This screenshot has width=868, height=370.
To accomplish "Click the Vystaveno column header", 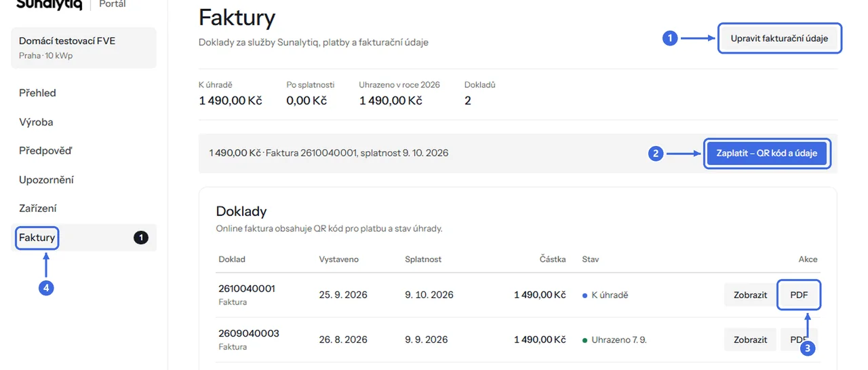I will point(338,259).
